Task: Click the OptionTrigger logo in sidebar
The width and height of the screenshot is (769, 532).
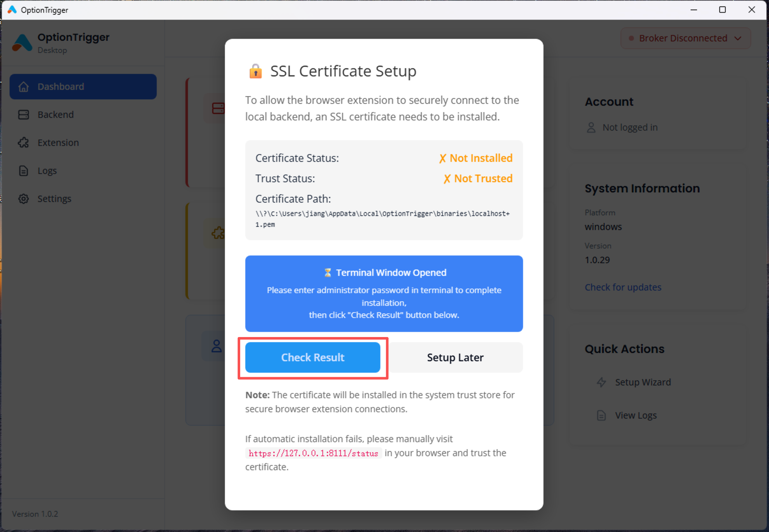Action: tap(22, 43)
